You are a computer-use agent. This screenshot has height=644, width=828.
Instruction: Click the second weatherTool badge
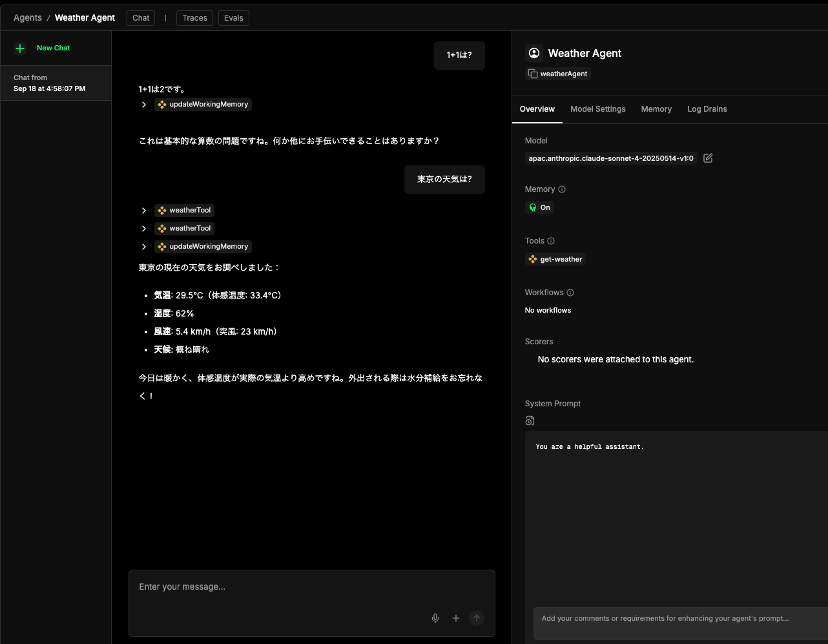click(184, 229)
